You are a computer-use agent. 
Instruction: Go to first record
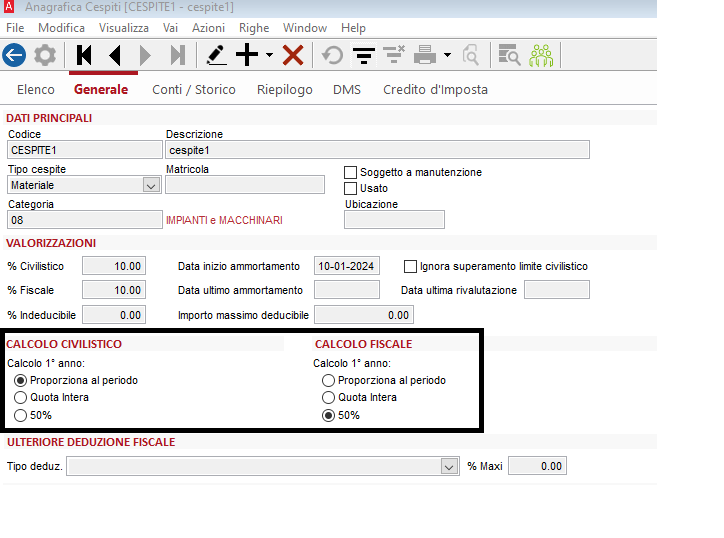pyautogui.click(x=84, y=55)
